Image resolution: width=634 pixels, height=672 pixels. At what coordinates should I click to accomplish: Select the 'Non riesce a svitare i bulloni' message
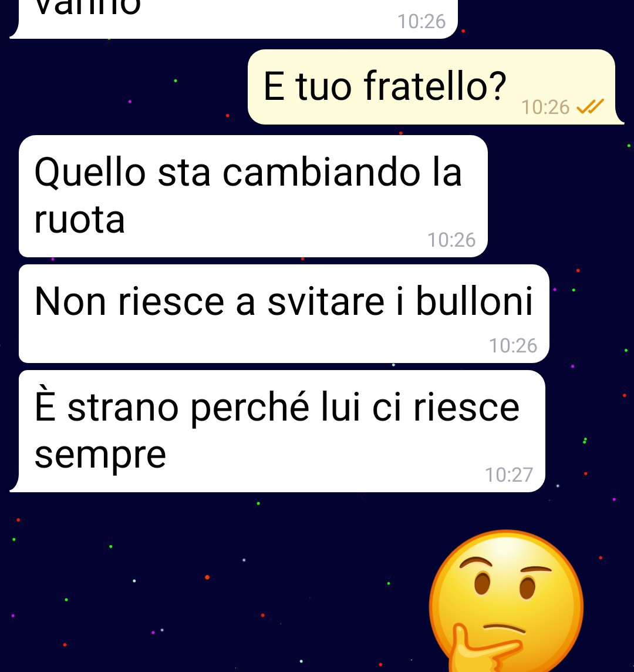[x=284, y=314]
